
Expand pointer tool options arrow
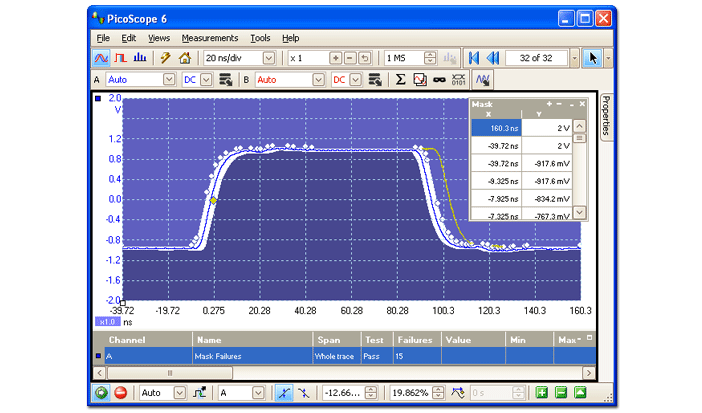pyautogui.click(x=608, y=58)
